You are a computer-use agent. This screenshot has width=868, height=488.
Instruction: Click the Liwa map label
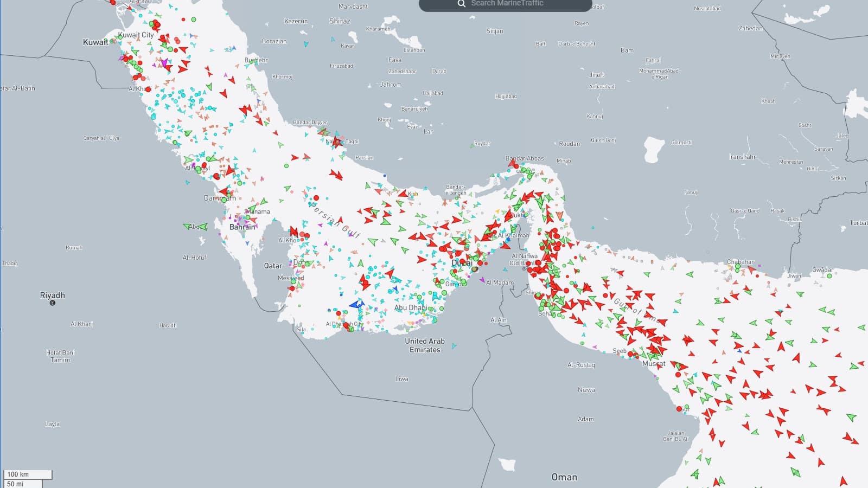click(401, 379)
